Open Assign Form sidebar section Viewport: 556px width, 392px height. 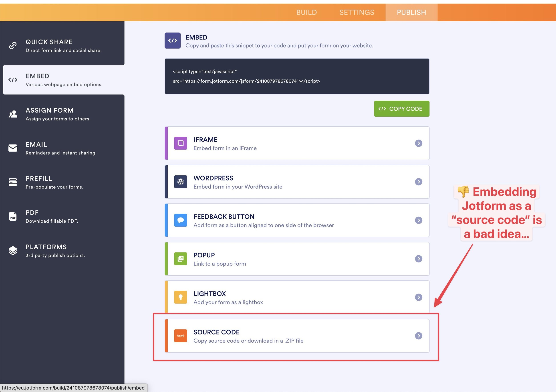[x=62, y=114]
